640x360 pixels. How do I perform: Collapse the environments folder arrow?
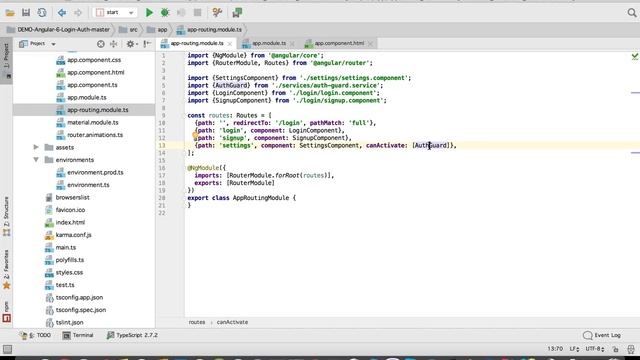[36, 160]
